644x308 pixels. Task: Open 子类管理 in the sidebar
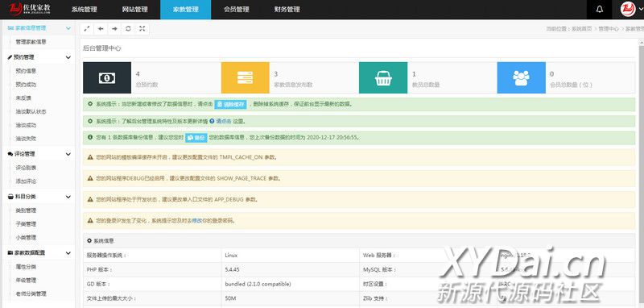tap(26, 224)
